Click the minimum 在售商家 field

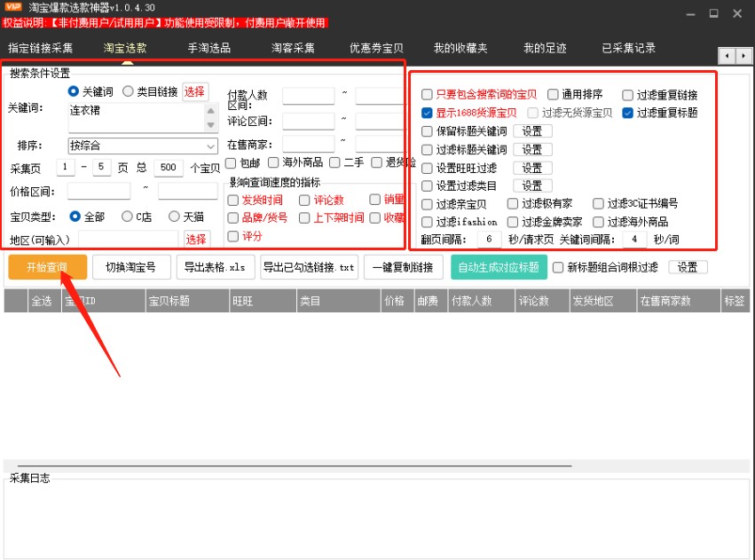[308, 144]
